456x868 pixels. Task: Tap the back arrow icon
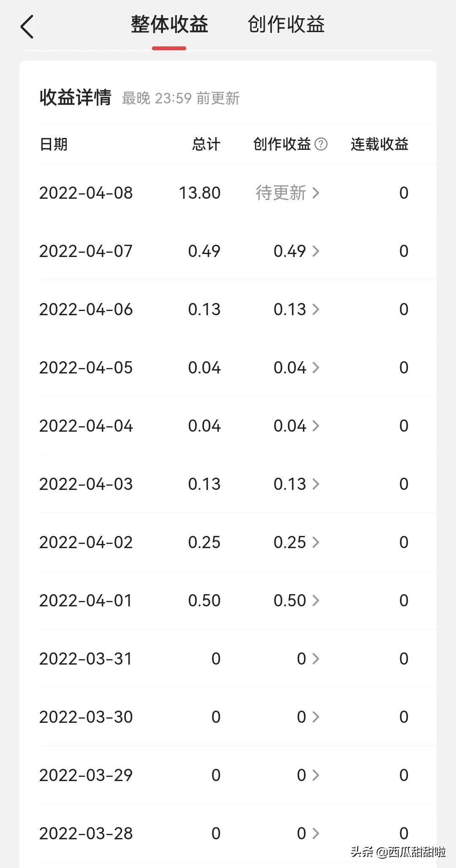[27, 27]
